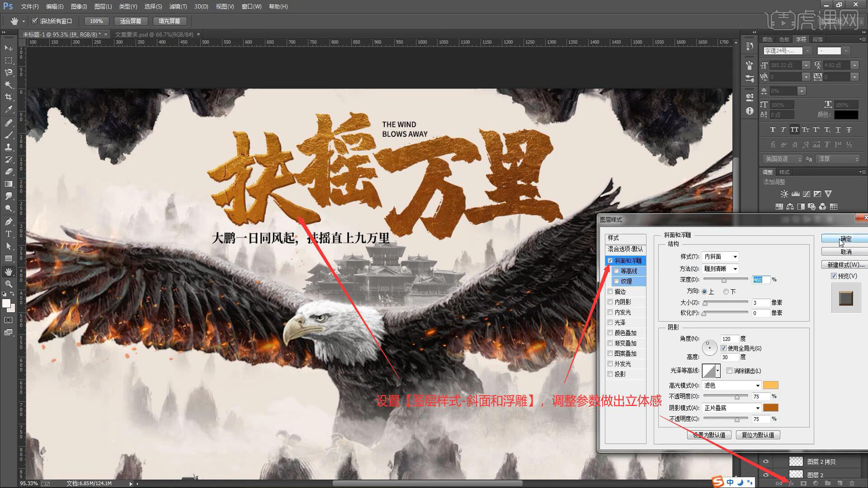Toggle 使用全局光 checkbox

(x=724, y=348)
